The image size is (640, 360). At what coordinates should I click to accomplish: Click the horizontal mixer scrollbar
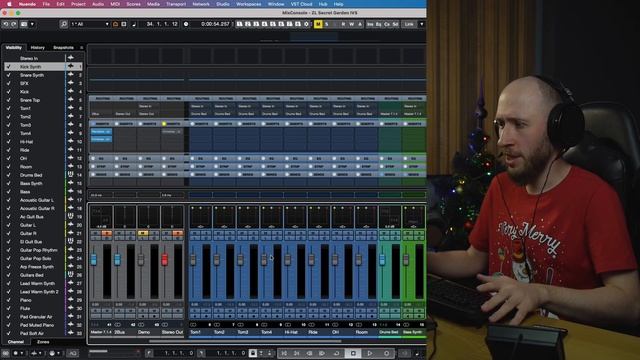245,341
